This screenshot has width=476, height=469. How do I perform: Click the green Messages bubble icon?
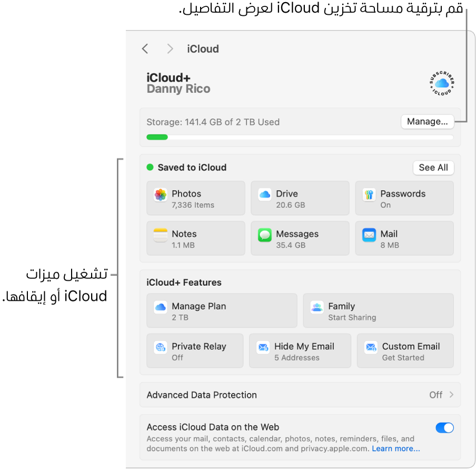tap(265, 235)
